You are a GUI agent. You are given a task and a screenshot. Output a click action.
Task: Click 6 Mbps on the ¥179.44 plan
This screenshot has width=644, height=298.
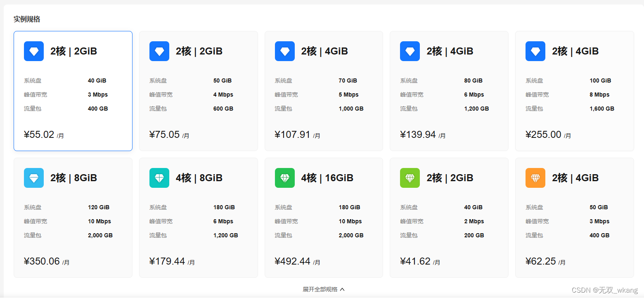[223, 221]
